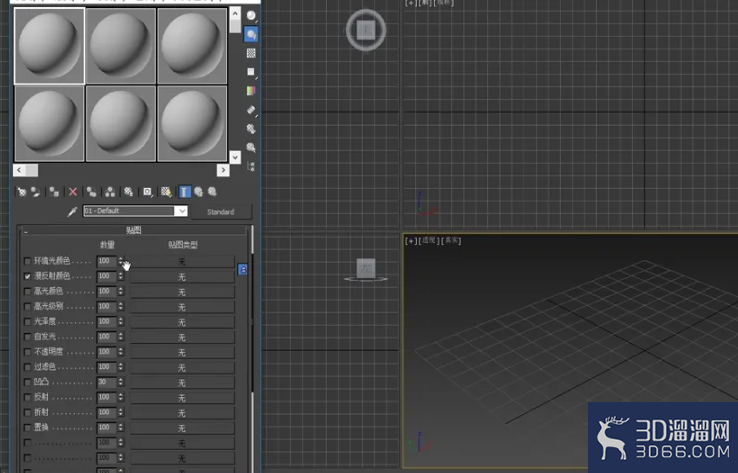Enable the 凹凸 map checkbox
The width and height of the screenshot is (738, 473).
click(27, 382)
